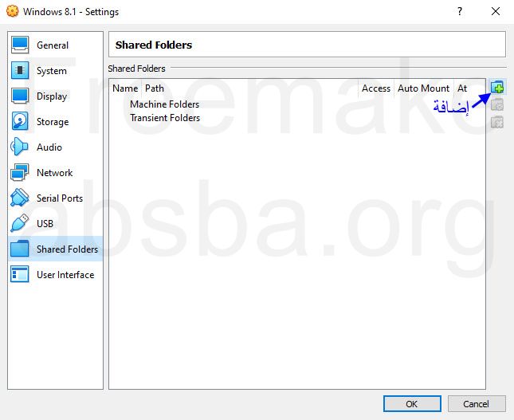Click the System chip icon
The image size is (514, 420).
coord(20,70)
